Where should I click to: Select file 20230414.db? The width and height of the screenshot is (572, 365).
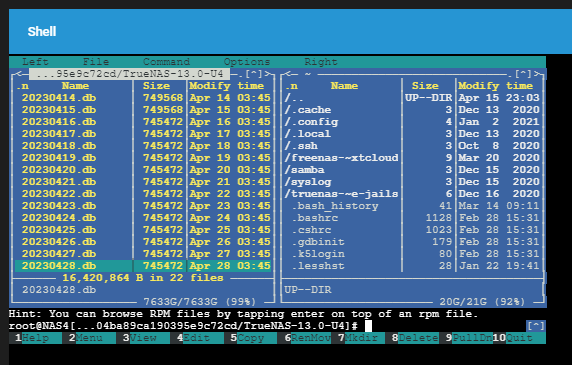pyautogui.click(x=143, y=98)
